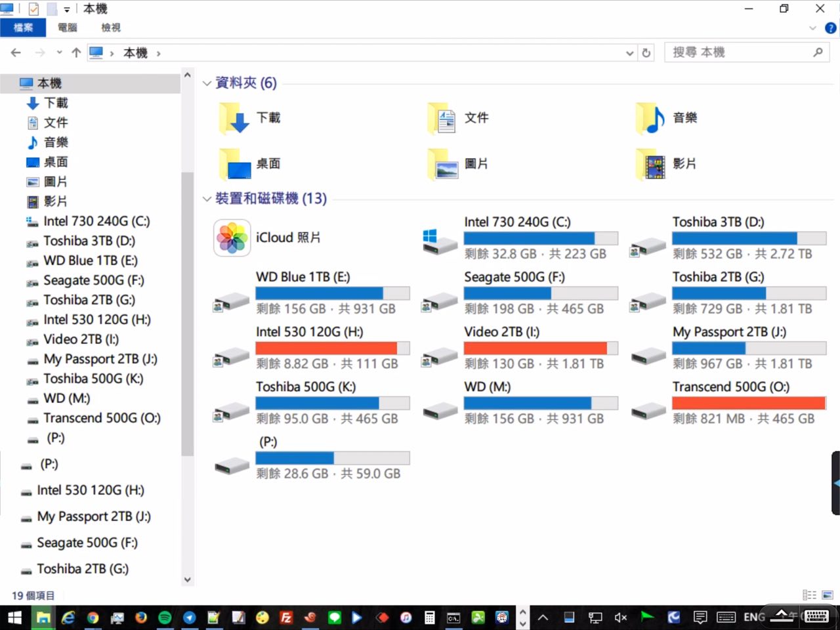
Task: Click the 搜尋 本機 search box
Action: coord(738,52)
